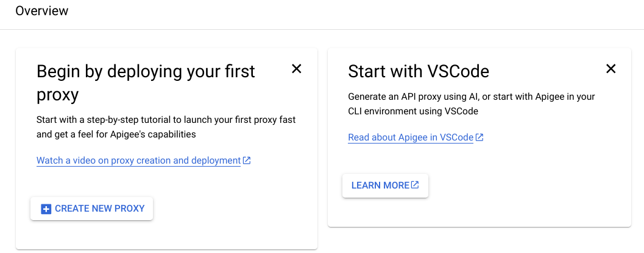Click the word proxy on heading's second line
Viewport: 644px width, 253px height.
click(57, 96)
